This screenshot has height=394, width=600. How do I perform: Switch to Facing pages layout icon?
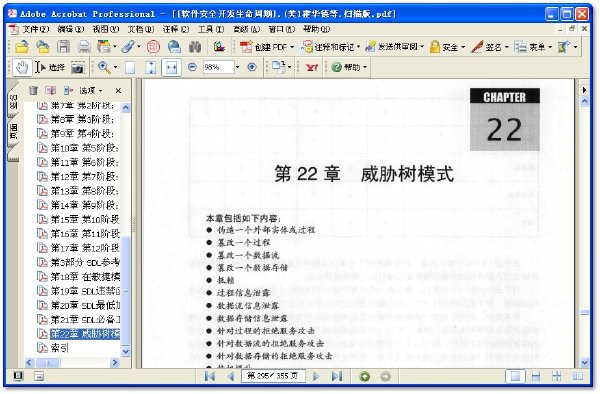click(x=578, y=377)
